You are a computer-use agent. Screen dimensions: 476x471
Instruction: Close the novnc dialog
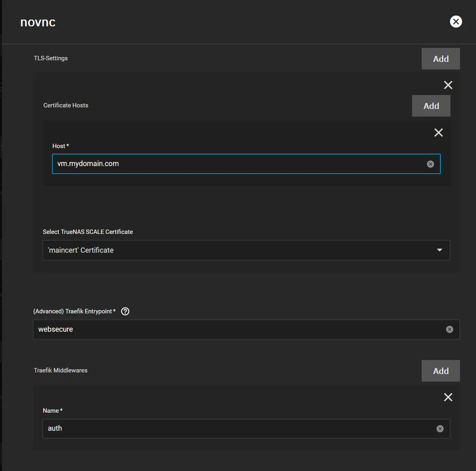pyautogui.click(x=456, y=22)
